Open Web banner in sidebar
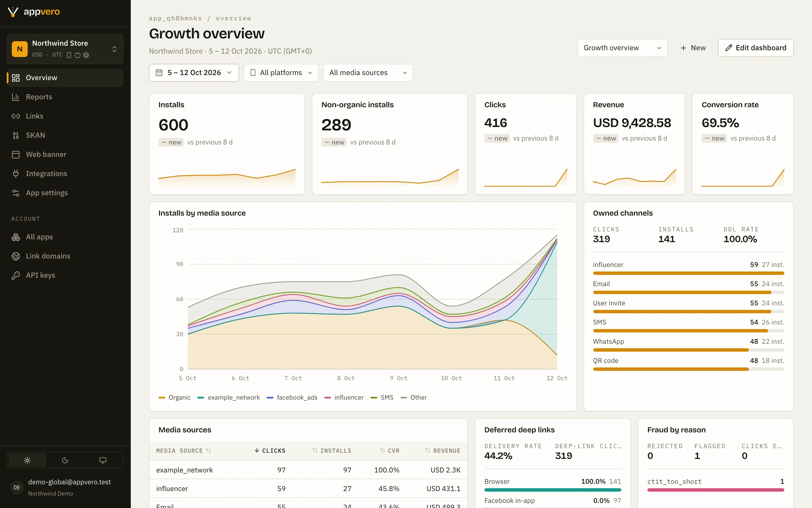Image resolution: width=812 pixels, height=508 pixels. click(65, 154)
